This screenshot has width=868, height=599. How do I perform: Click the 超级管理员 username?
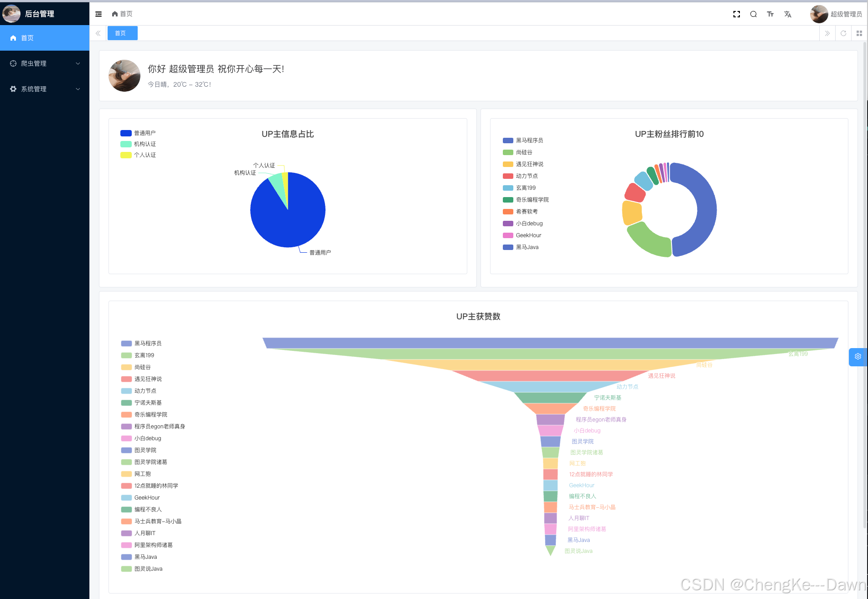846,14
